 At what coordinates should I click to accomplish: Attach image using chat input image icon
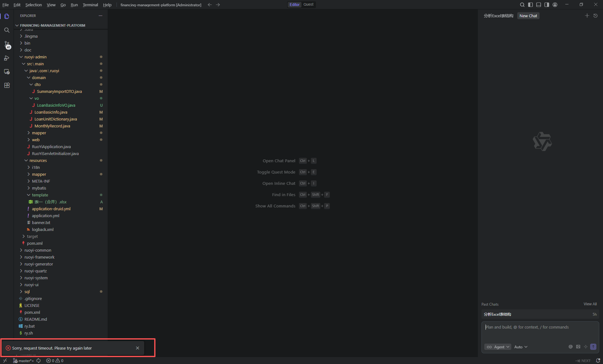[578, 347]
